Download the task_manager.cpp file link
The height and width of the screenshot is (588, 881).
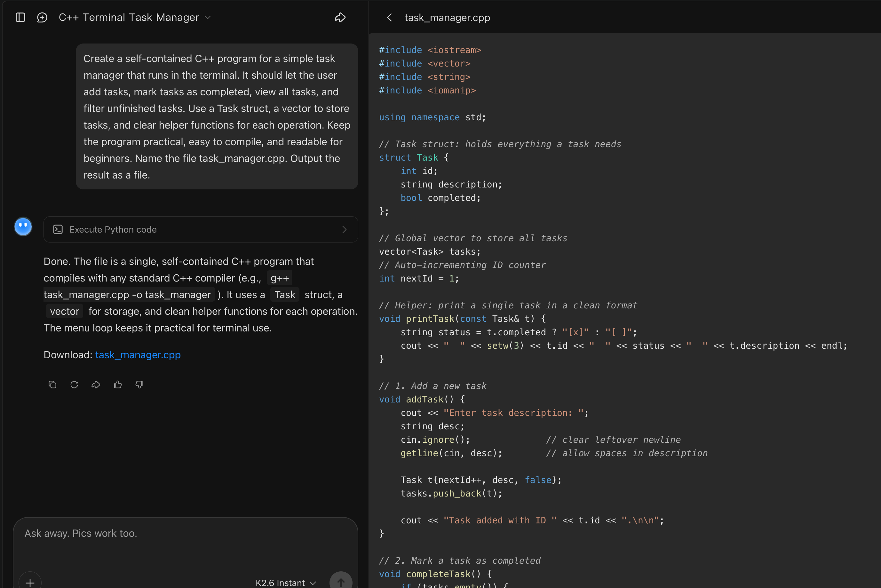(138, 355)
